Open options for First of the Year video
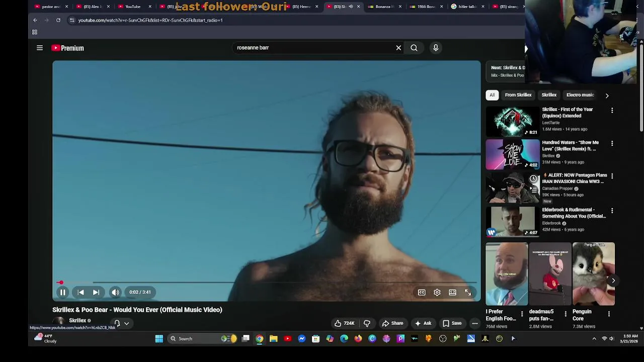Screen dimensions: 644x362 pyautogui.click(x=612, y=110)
